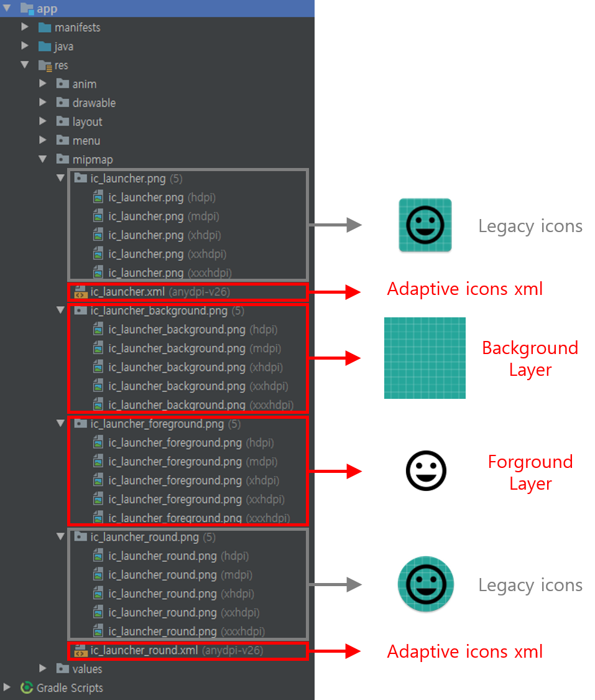Click the anim folder entry
This screenshot has height=700, width=595.
coord(63,84)
